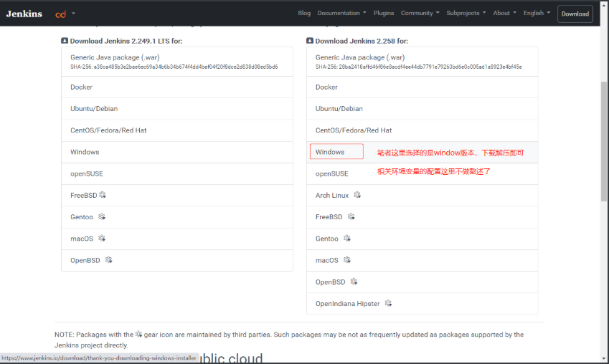
Task: Expand the About menu
Action: 505,13
